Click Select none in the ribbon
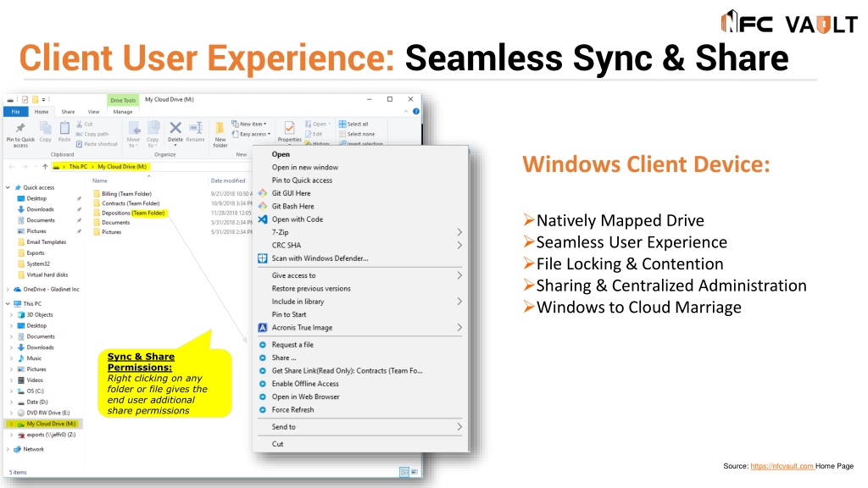The width and height of the screenshot is (868, 488). tap(357, 134)
